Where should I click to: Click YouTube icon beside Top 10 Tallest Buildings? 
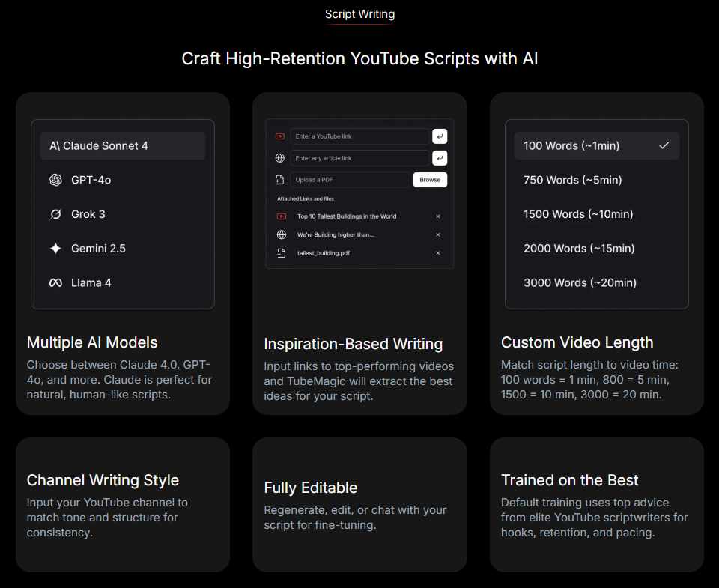click(282, 216)
